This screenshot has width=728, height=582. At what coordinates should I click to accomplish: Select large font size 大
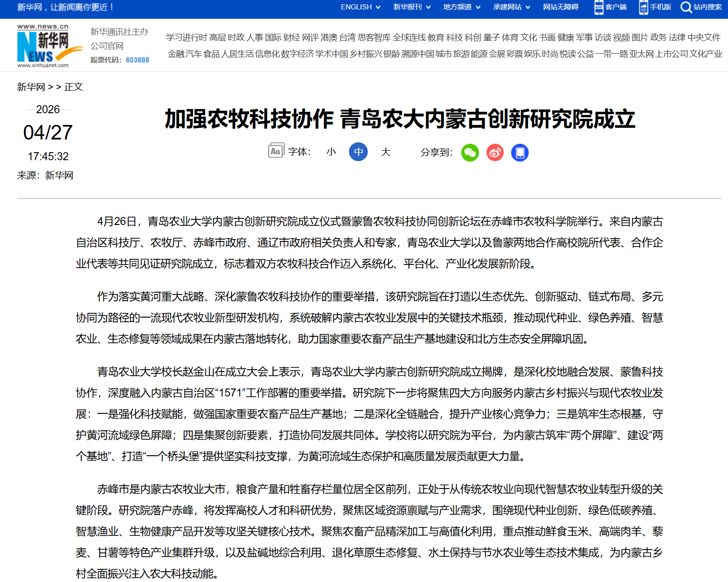(x=386, y=152)
